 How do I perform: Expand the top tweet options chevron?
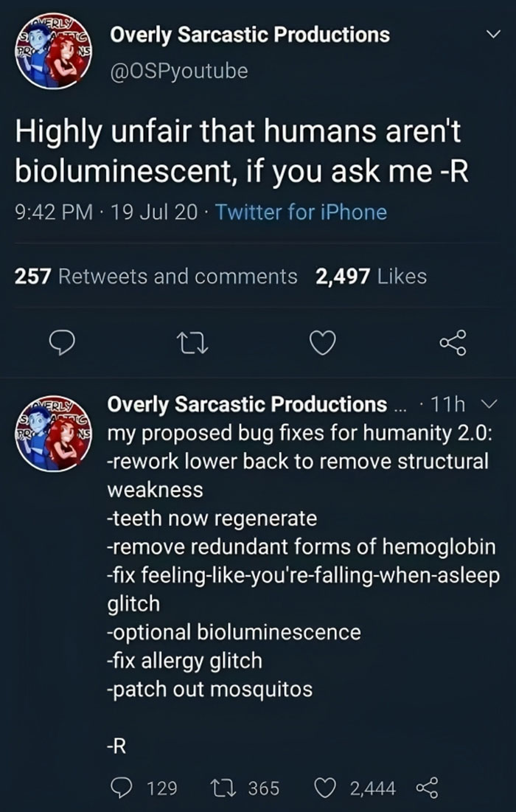[495, 35]
